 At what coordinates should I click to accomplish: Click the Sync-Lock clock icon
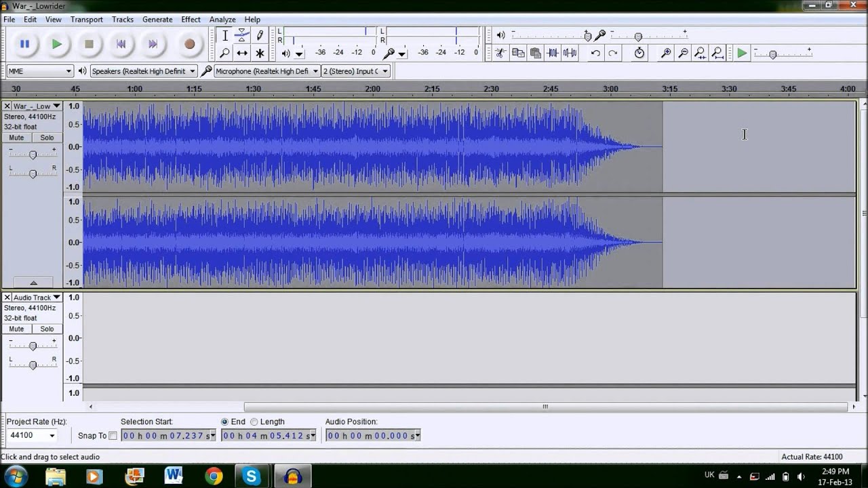[x=639, y=53]
